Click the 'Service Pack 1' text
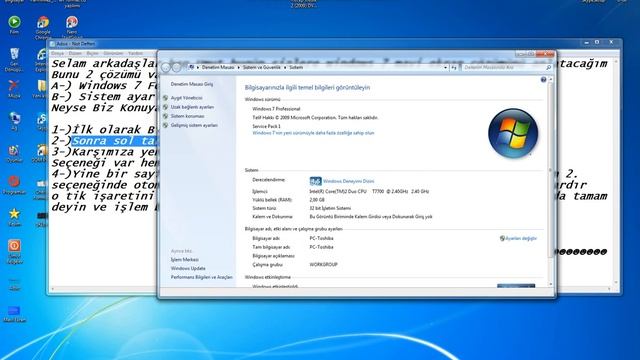The height and width of the screenshot is (360, 640). coord(266,127)
